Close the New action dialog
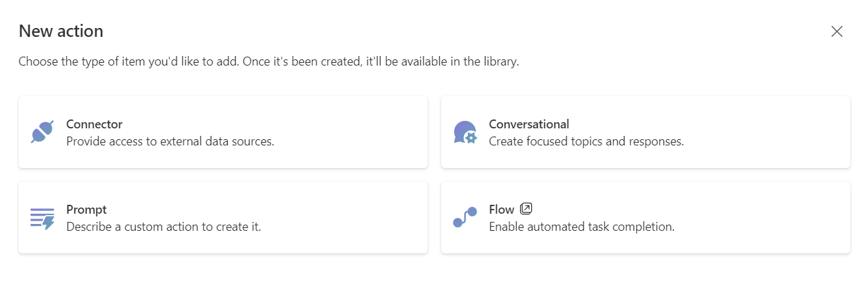 tap(837, 31)
